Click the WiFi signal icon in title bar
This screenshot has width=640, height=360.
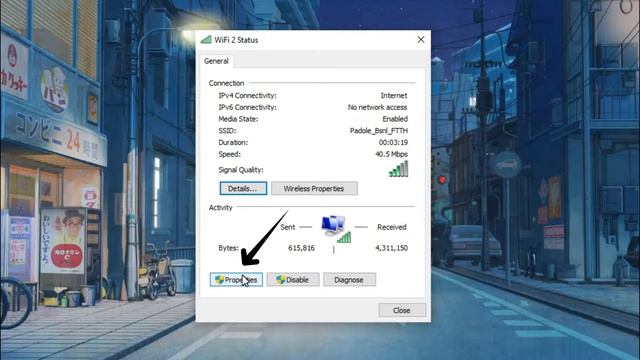(206, 40)
